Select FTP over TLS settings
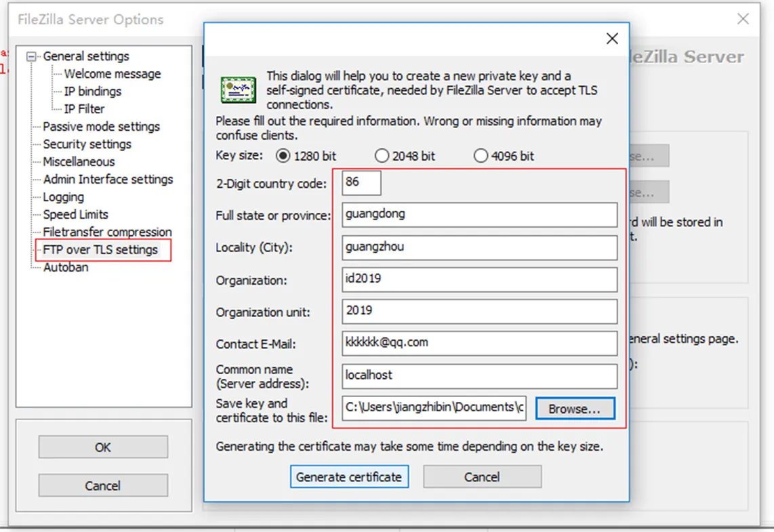The height and width of the screenshot is (532, 774). click(100, 249)
